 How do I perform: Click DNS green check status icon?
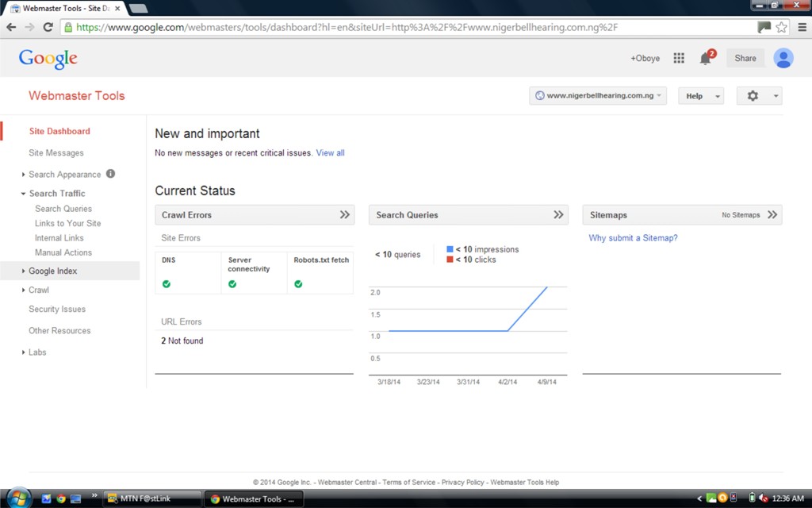coord(167,284)
